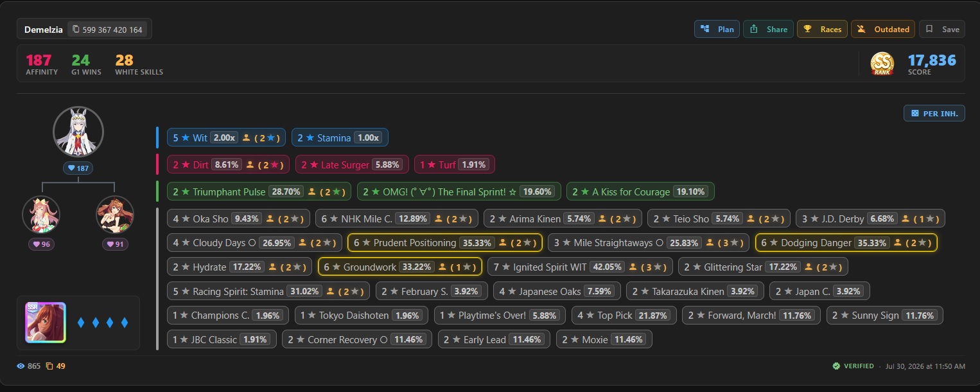Click the Arima Kinen chip
This screenshot has height=392, width=980.
pos(563,218)
